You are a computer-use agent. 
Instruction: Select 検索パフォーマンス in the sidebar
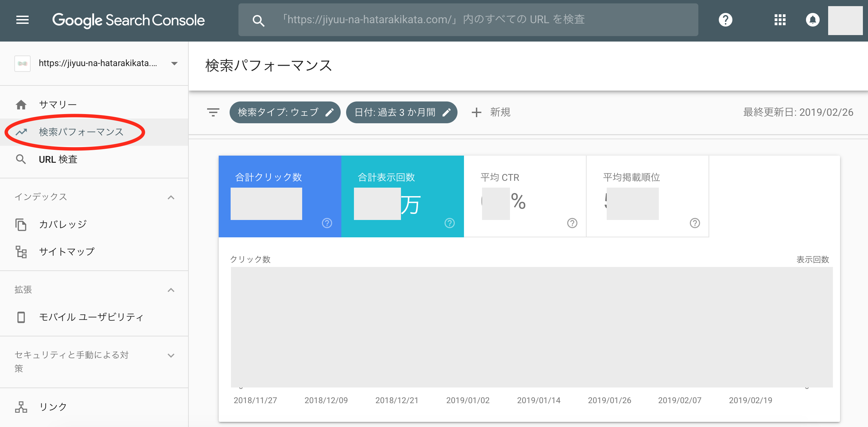click(x=94, y=132)
